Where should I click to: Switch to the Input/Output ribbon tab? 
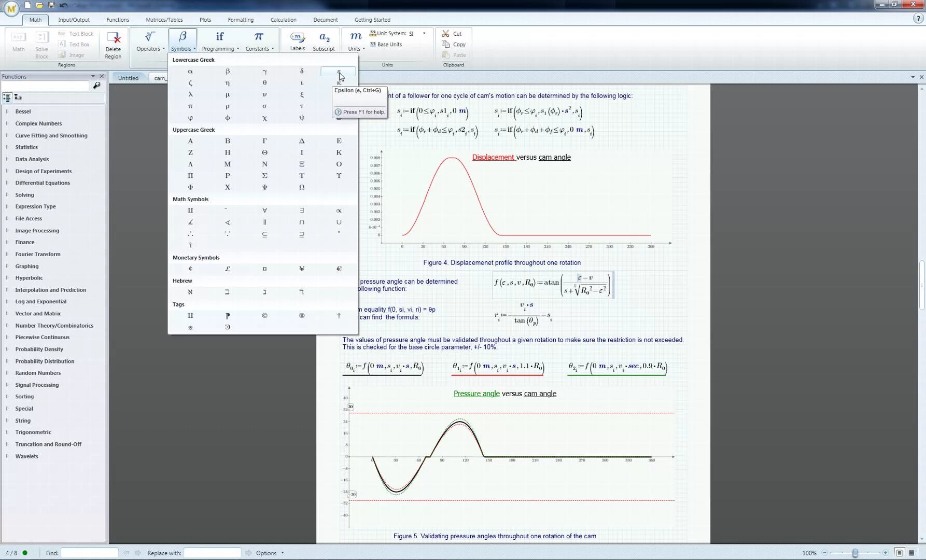click(x=74, y=20)
